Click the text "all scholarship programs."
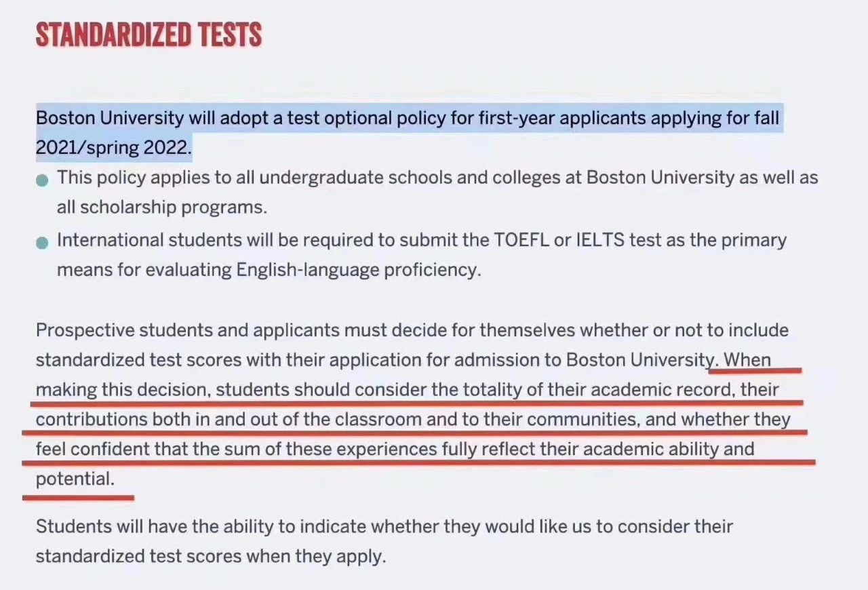 (x=161, y=208)
